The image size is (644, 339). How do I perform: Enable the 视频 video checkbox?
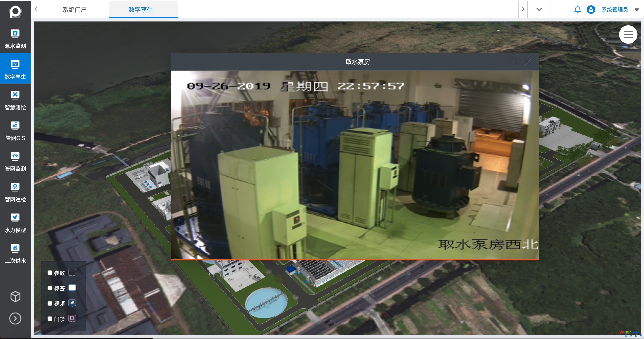tap(50, 304)
